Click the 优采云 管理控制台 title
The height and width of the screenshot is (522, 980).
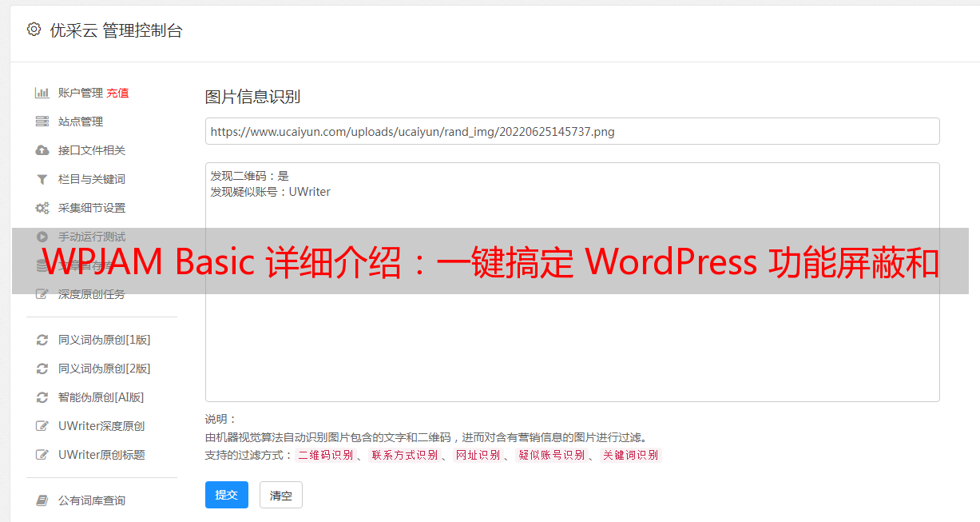[116, 30]
